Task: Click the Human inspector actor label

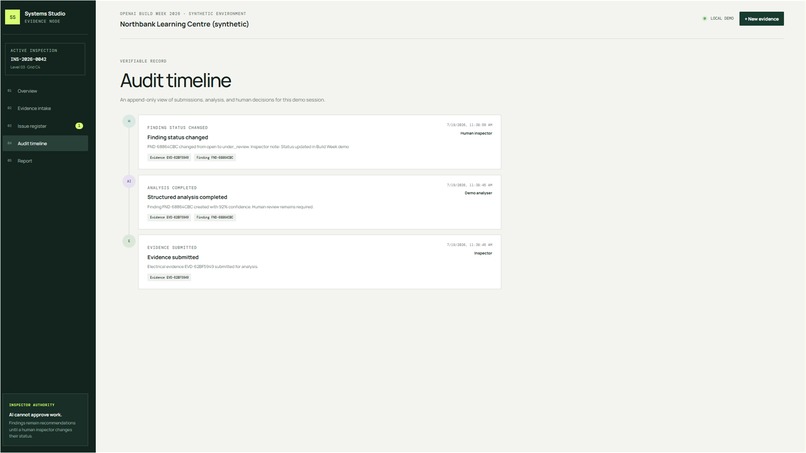Action: (476, 133)
